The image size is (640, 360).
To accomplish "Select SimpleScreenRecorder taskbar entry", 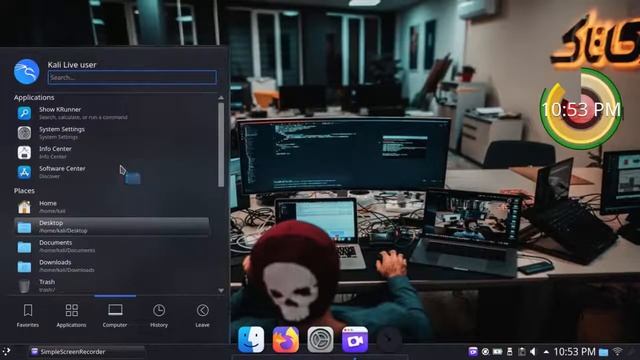I will 86,351.
